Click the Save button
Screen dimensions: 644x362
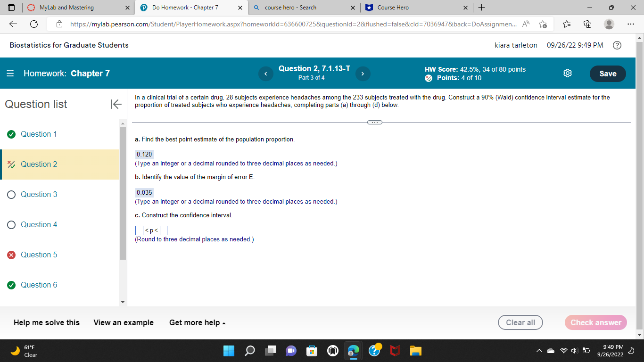[x=608, y=74]
